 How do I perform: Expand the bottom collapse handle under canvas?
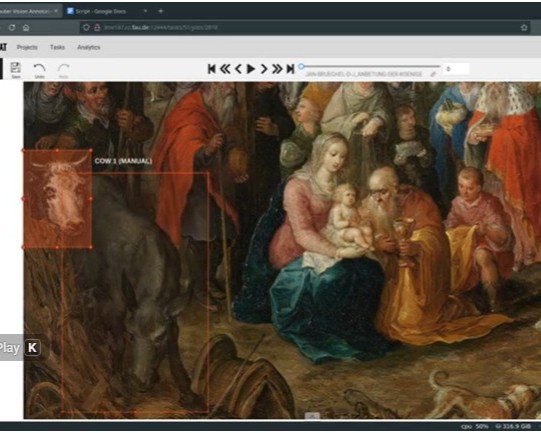pos(312,416)
